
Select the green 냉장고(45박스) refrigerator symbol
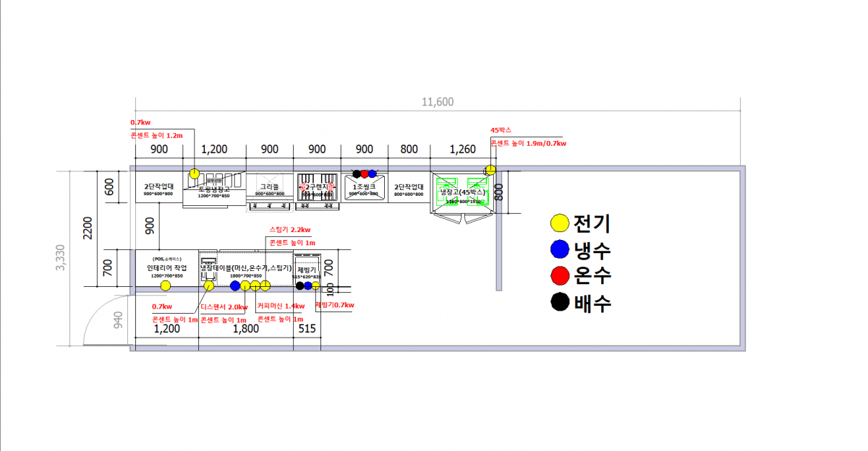click(x=463, y=192)
